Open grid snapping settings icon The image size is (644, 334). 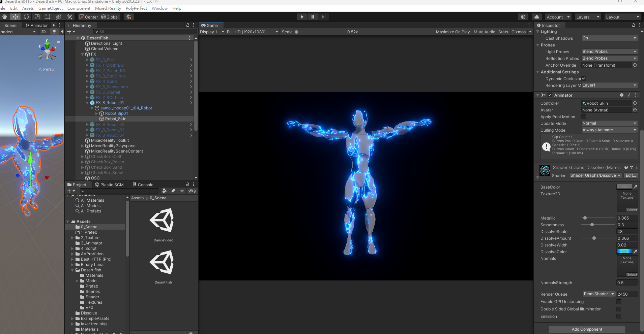pos(128,16)
